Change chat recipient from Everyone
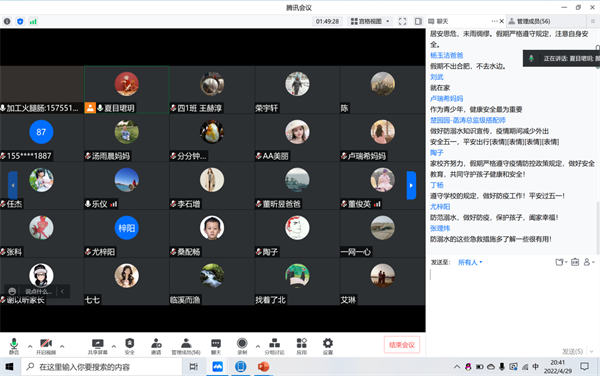 470,262
